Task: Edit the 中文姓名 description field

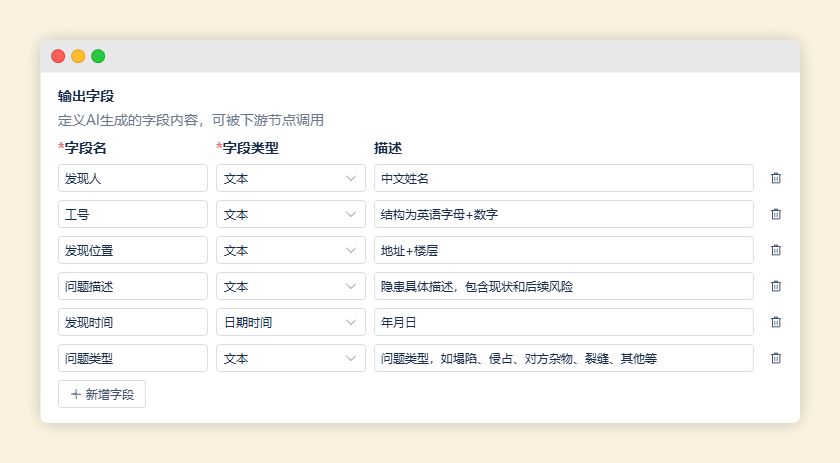Action: tap(563, 178)
